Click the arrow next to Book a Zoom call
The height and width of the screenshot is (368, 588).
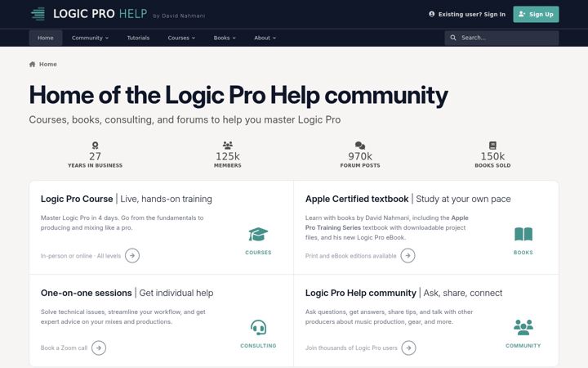99,348
